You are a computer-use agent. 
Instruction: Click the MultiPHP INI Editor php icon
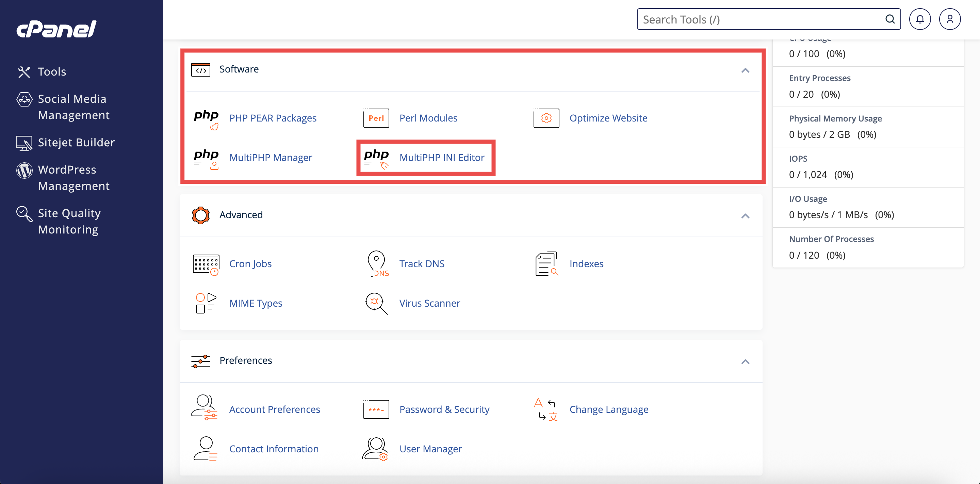tap(377, 158)
